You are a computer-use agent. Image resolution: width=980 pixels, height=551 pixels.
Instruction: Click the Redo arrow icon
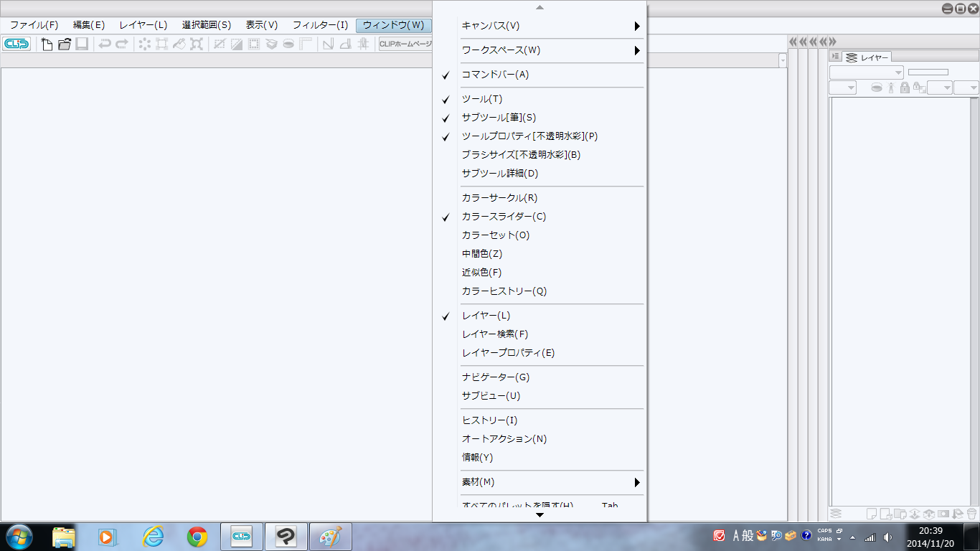tap(122, 44)
